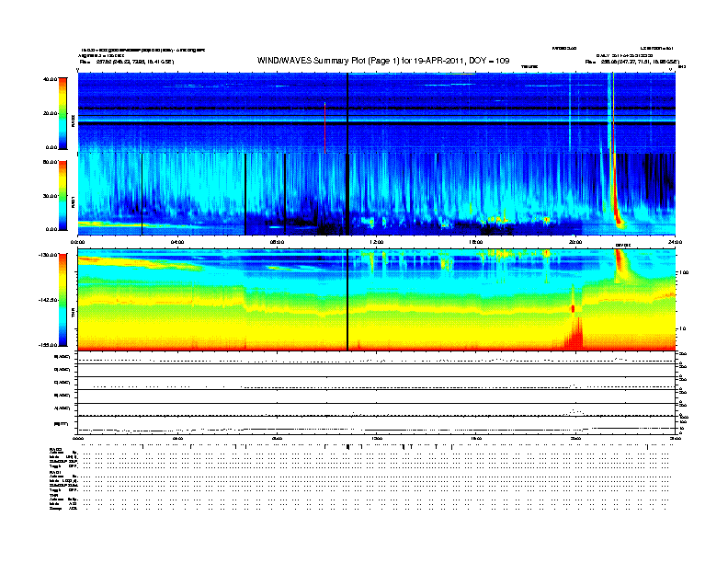Click the -130.00 label on TNR scale
The width and height of the screenshot is (728, 563).
(49, 255)
